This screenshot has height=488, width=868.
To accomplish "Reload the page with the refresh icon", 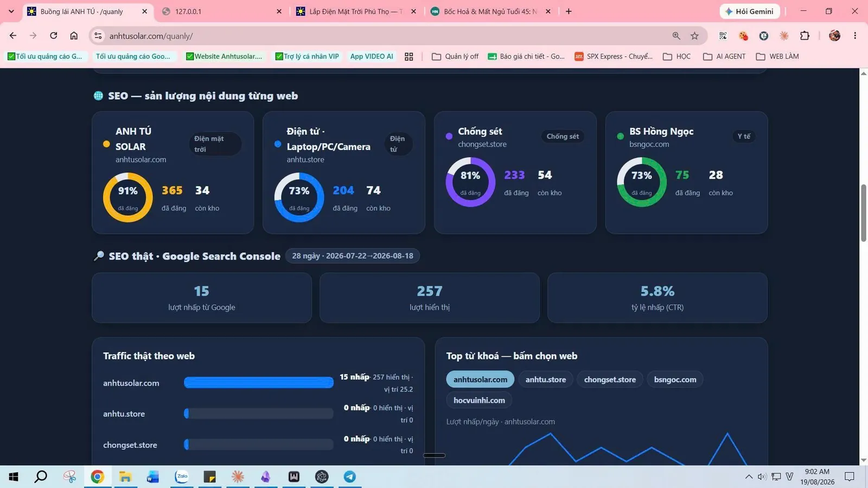I will coord(53,36).
